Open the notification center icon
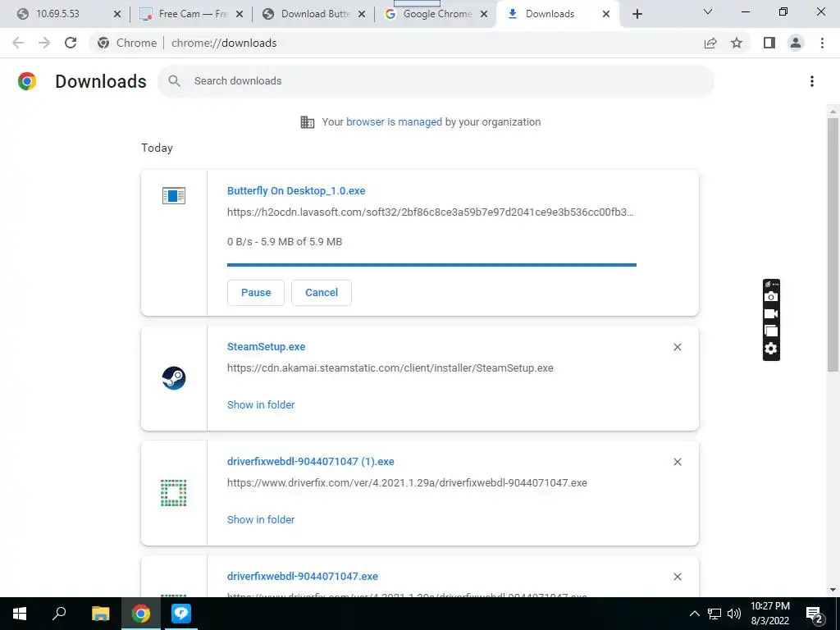 click(x=815, y=615)
